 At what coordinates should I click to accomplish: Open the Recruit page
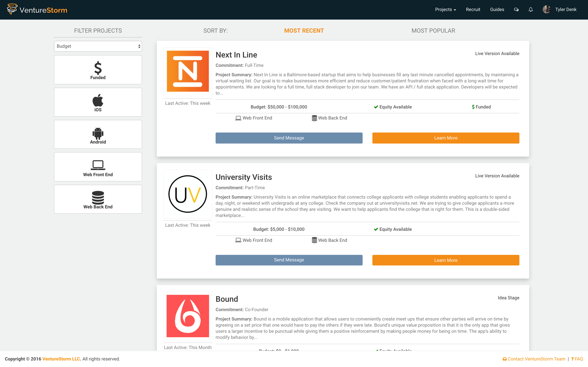click(473, 9)
